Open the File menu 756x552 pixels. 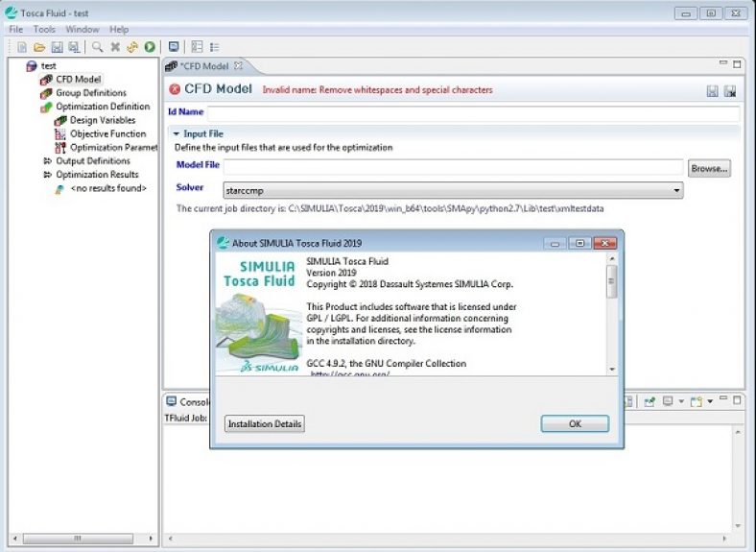[16, 30]
